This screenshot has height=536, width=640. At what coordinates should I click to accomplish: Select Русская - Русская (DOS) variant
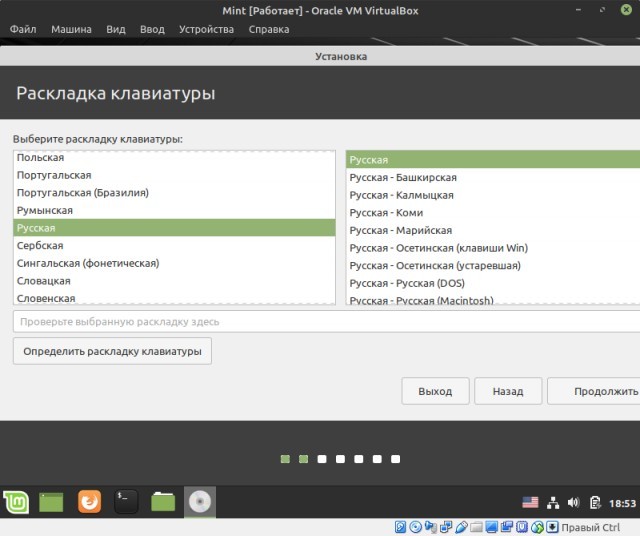[x=493, y=282]
